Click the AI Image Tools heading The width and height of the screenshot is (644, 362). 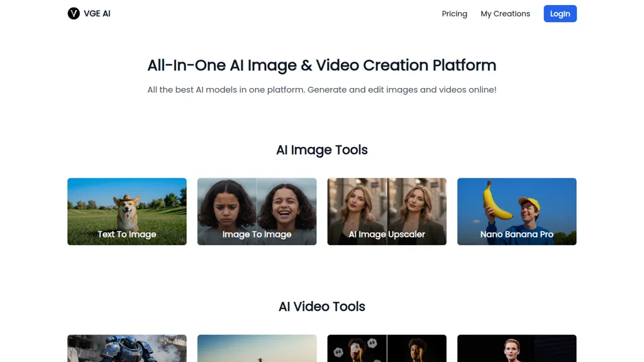tap(321, 150)
